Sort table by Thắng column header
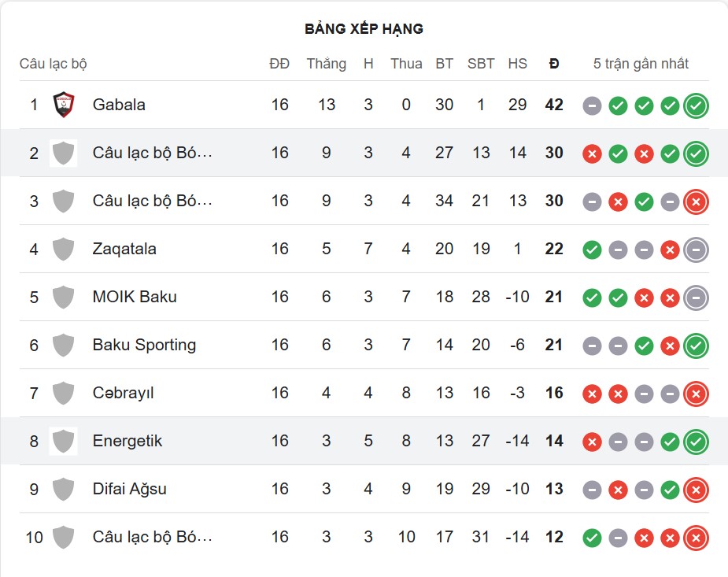The height and width of the screenshot is (577, 728). click(326, 64)
